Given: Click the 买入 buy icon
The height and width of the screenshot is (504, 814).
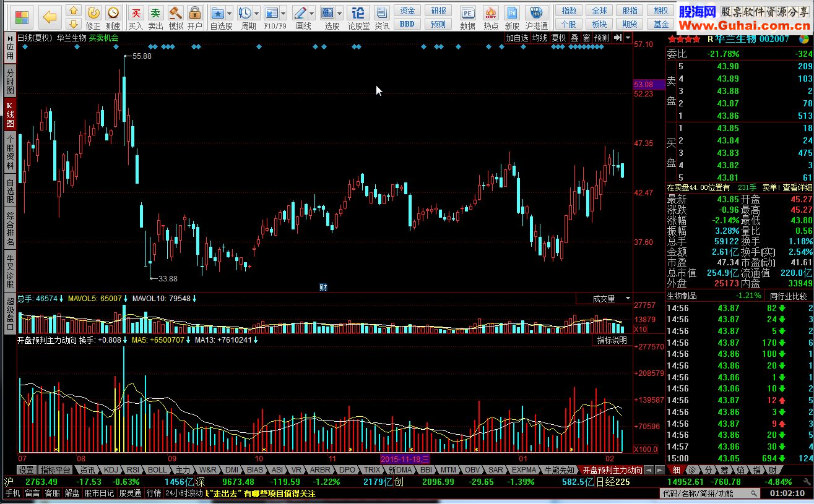Looking at the screenshot, I should (136, 17).
